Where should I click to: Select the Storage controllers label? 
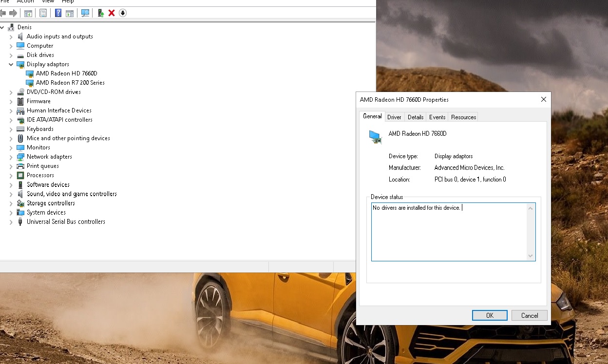click(51, 203)
